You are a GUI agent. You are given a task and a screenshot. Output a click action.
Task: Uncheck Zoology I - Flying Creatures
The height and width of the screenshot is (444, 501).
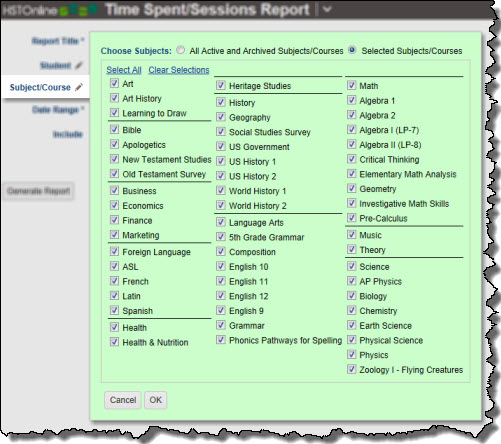coord(351,369)
